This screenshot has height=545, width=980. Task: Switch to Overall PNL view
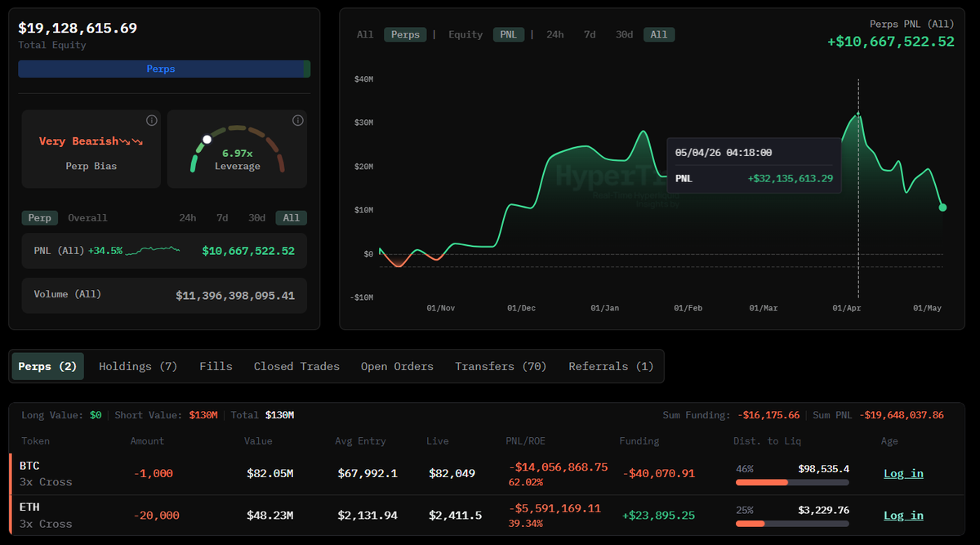pos(87,217)
